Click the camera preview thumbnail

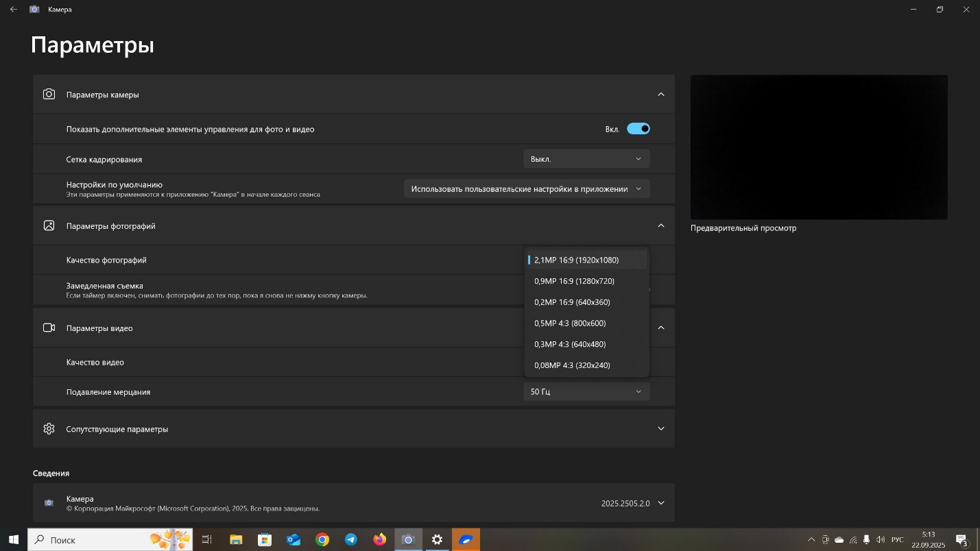(819, 147)
